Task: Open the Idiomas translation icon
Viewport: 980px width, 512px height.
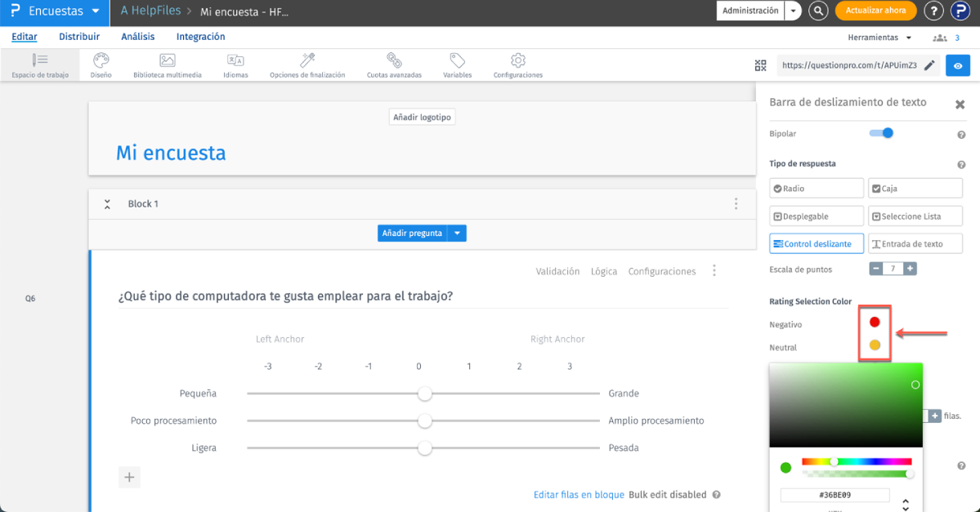Action: (235, 61)
